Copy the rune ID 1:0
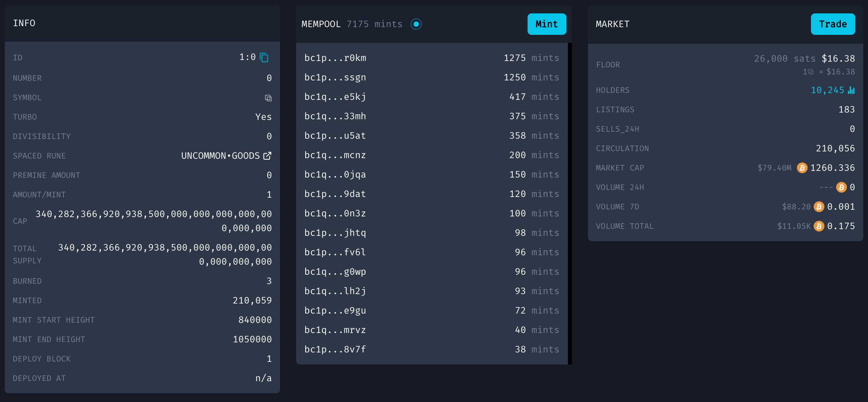Screen dimensions: 868x402 coord(264,58)
